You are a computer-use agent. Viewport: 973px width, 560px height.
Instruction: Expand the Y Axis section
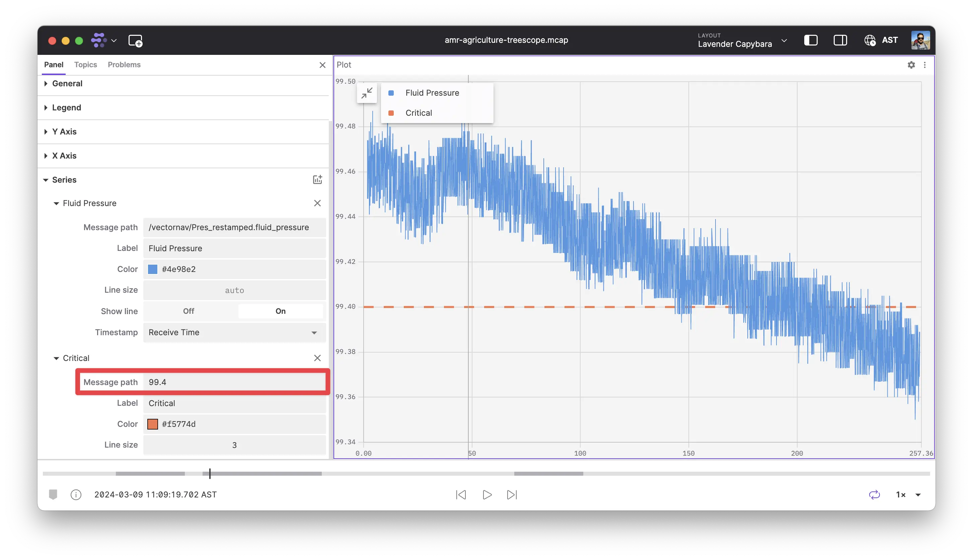pos(65,131)
